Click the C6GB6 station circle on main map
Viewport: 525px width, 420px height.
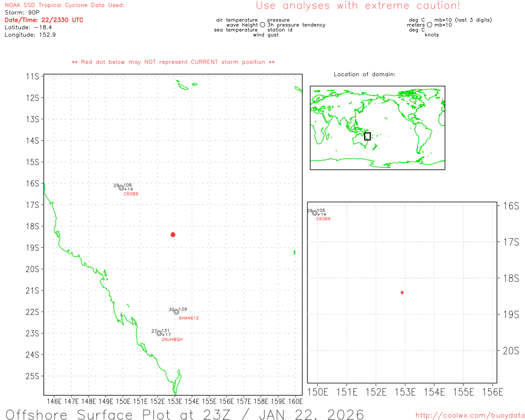click(121, 187)
